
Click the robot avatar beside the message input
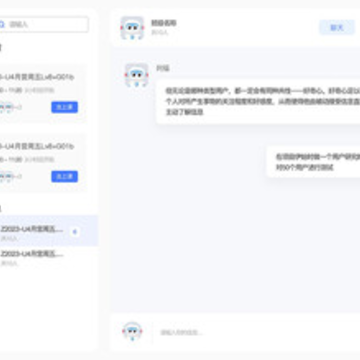point(132,331)
